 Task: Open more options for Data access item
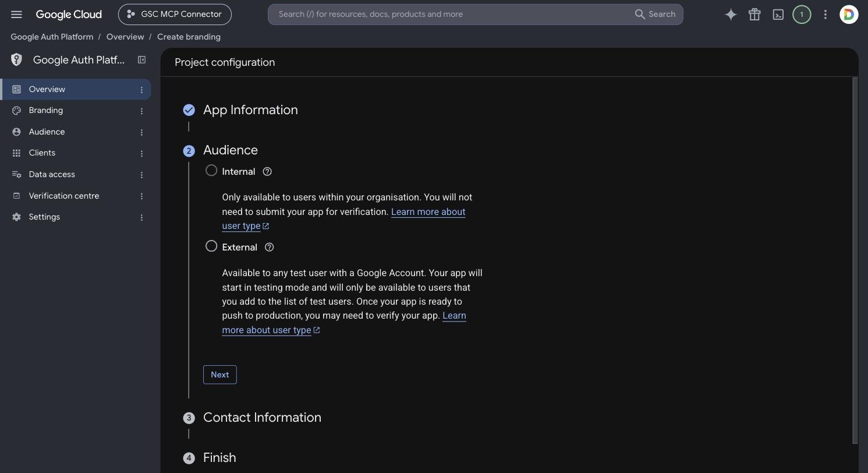click(141, 175)
